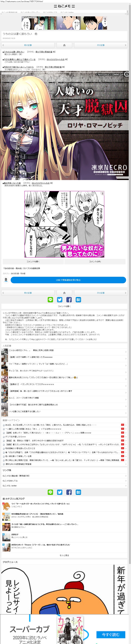Screen dimensions: 131x644
Task: Share via the Twitter icon above the comment notice
Action: coord(60,300)
